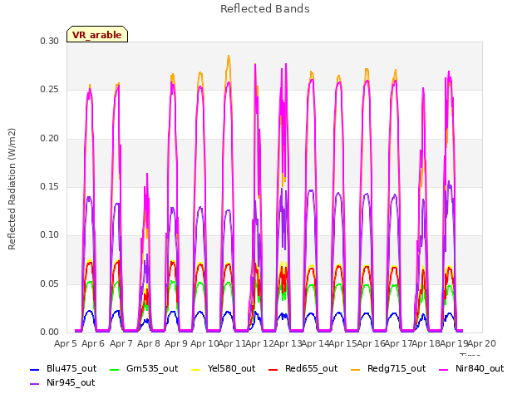The image size is (532, 399).
Task: Click the orange Redg715_out legend color marker
Action: pos(356,369)
